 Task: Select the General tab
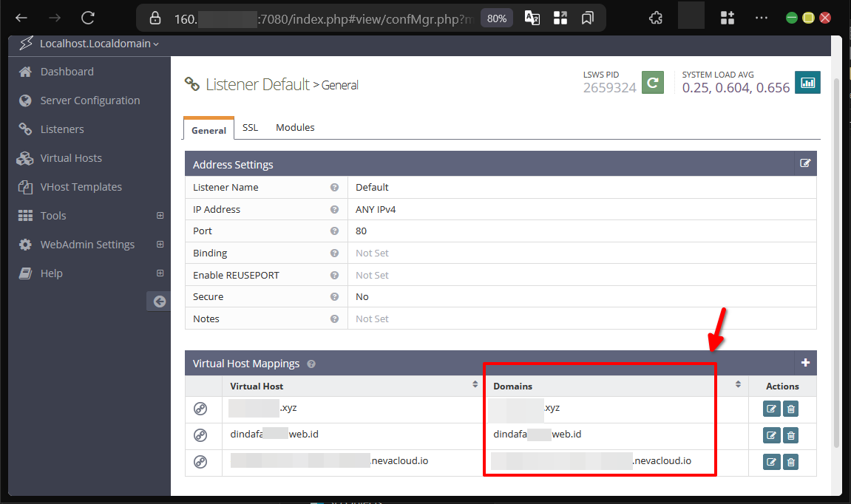(209, 129)
